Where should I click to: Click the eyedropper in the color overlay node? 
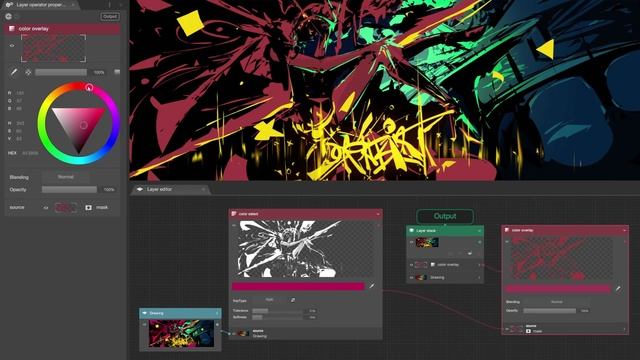(x=618, y=289)
